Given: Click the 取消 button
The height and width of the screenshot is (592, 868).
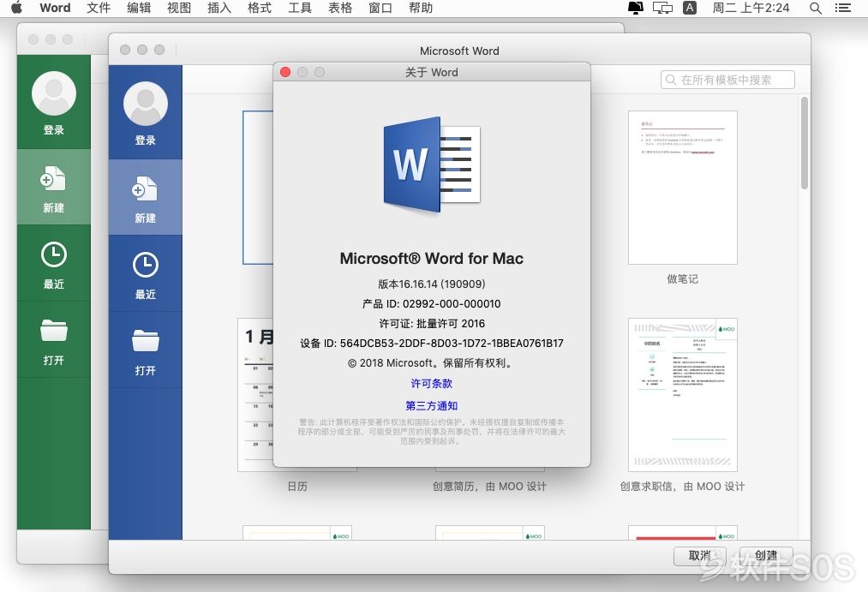Looking at the screenshot, I should tap(700, 555).
